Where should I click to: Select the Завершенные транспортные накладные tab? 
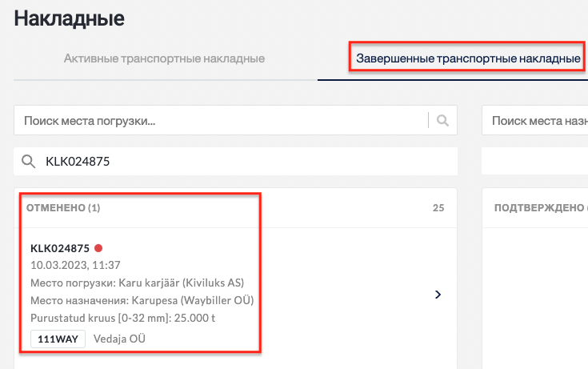point(468,58)
